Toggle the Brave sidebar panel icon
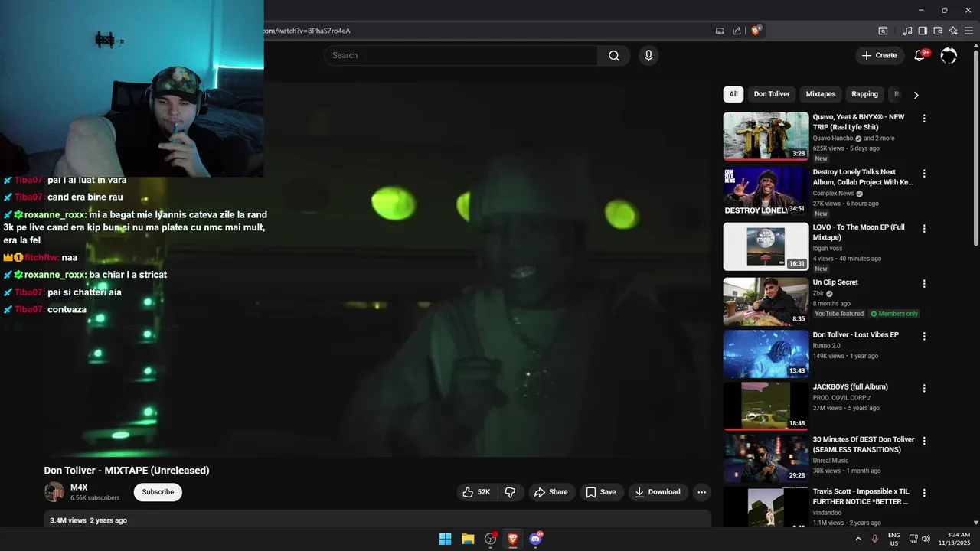This screenshot has height=551, width=980. [x=923, y=31]
